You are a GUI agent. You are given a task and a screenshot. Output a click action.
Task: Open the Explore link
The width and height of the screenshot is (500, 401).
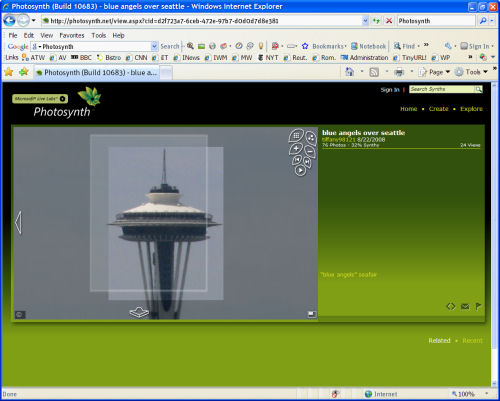[x=471, y=109]
